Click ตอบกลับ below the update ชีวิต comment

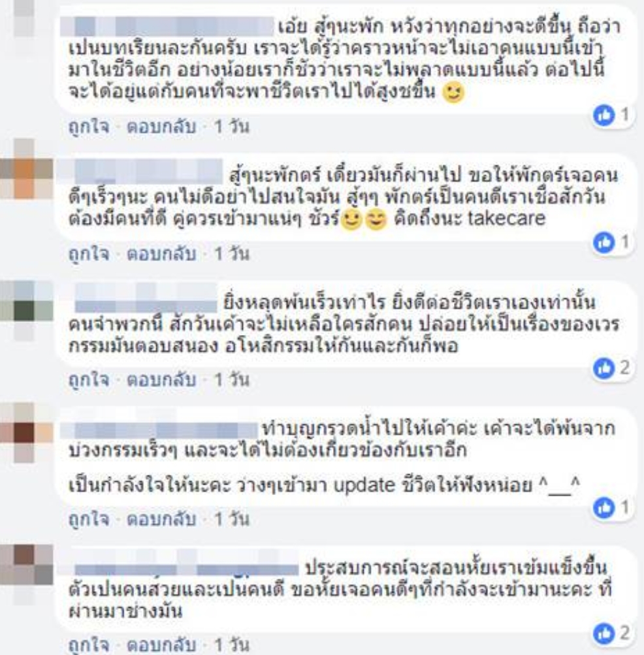click(x=161, y=519)
